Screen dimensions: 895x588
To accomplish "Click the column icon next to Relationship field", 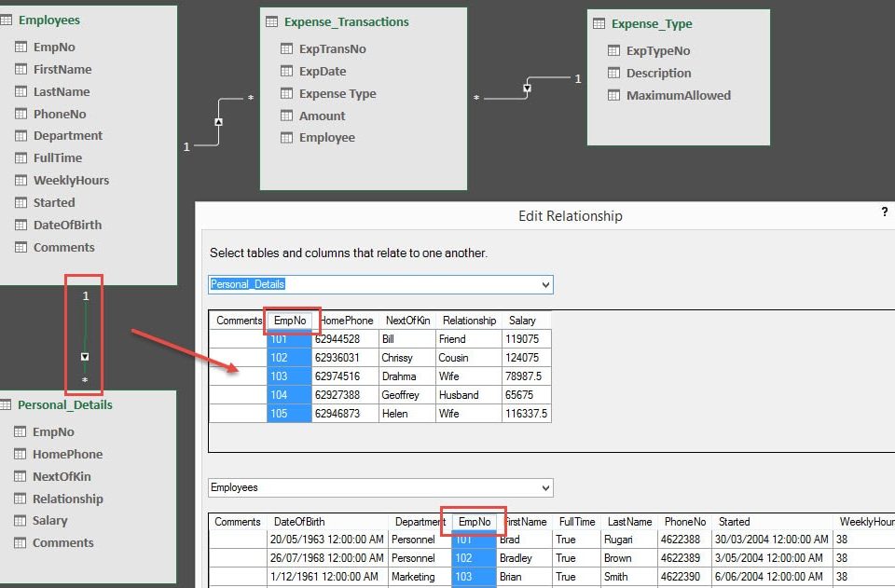I will 20,499.
